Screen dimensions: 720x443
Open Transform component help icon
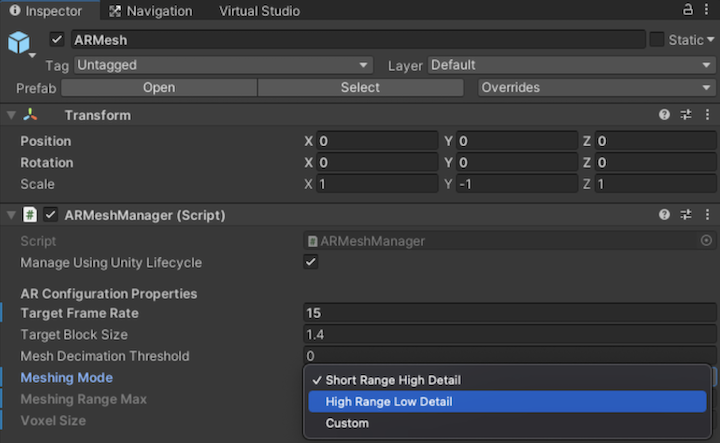tap(664, 115)
